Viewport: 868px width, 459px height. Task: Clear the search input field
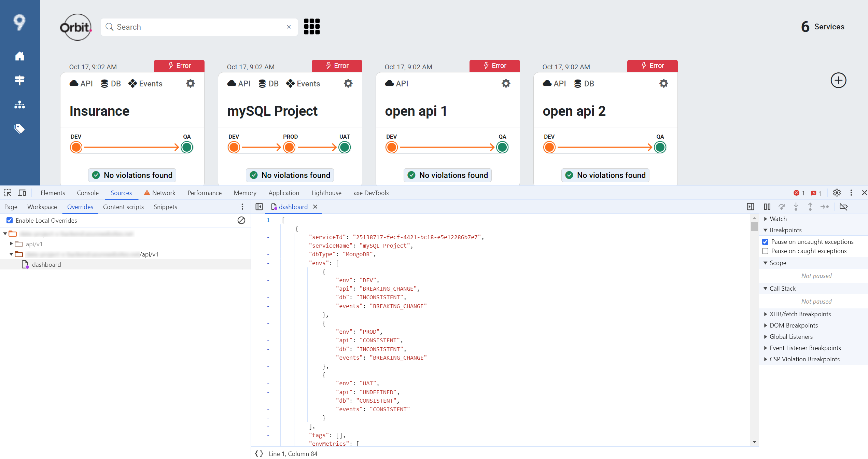point(289,26)
